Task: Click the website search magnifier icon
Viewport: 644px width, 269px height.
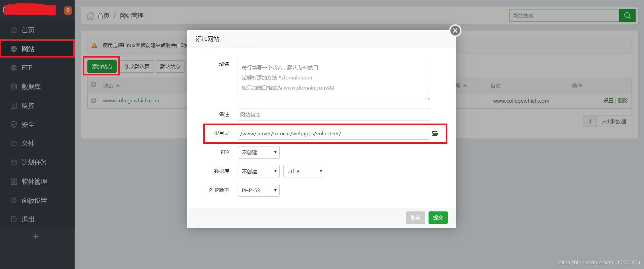Action: click(627, 15)
